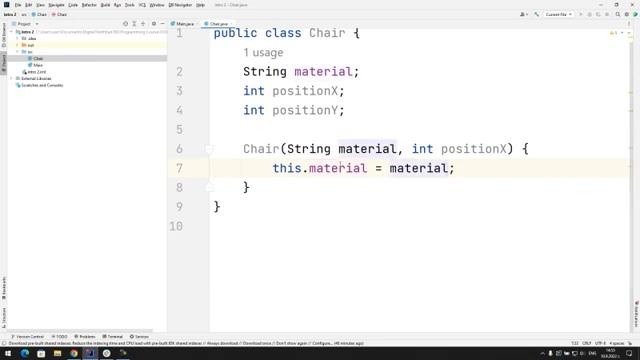
Task: Open the File menu
Action: [x=18, y=5]
